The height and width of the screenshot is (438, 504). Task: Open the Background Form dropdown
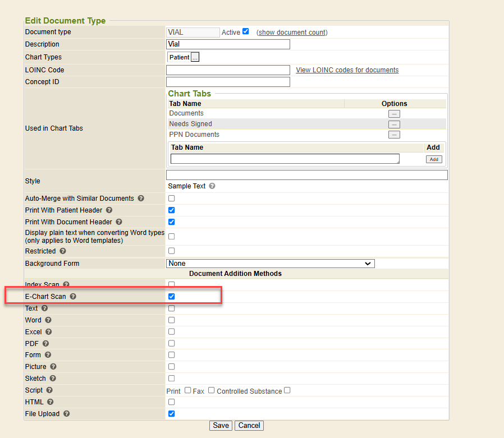pyautogui.click(x=271, y=264)
